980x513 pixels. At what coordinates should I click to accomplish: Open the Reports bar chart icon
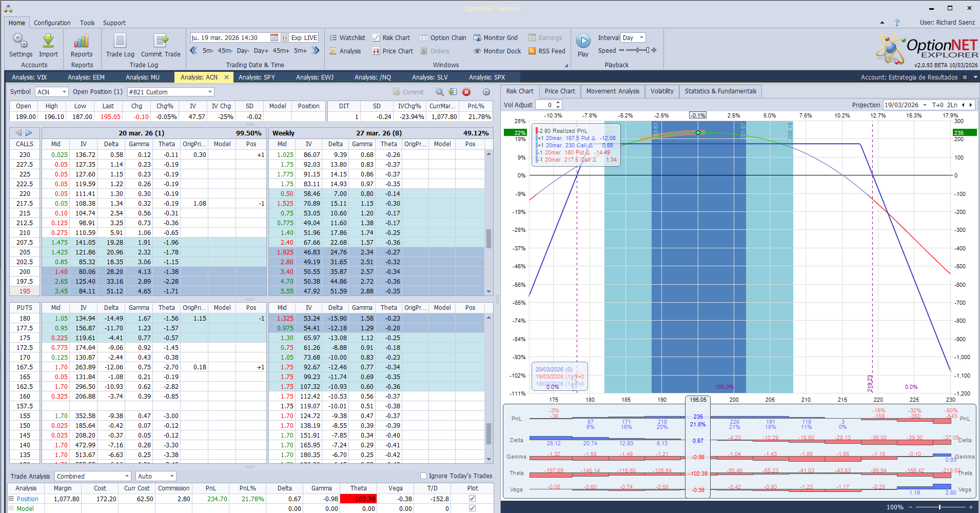click(x=82, y=45)
